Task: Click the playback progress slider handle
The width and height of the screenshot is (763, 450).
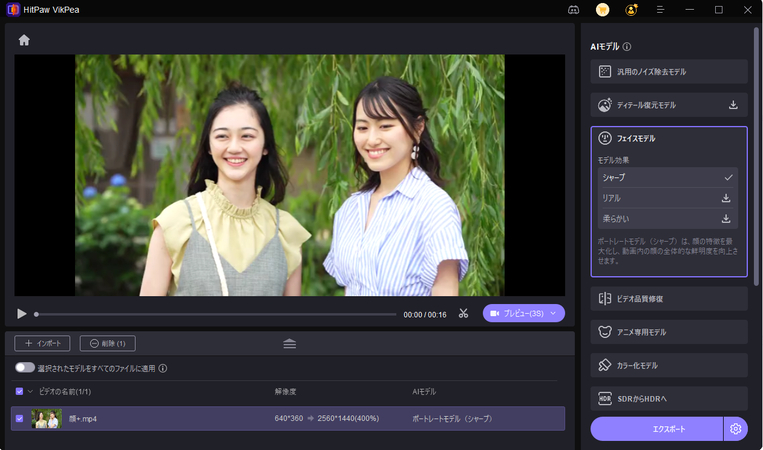Action: (36, 314)
